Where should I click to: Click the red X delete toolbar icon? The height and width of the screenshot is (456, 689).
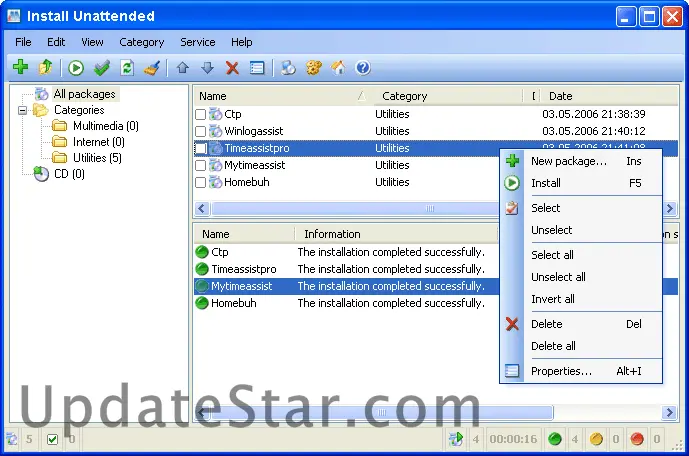point(232,68)
